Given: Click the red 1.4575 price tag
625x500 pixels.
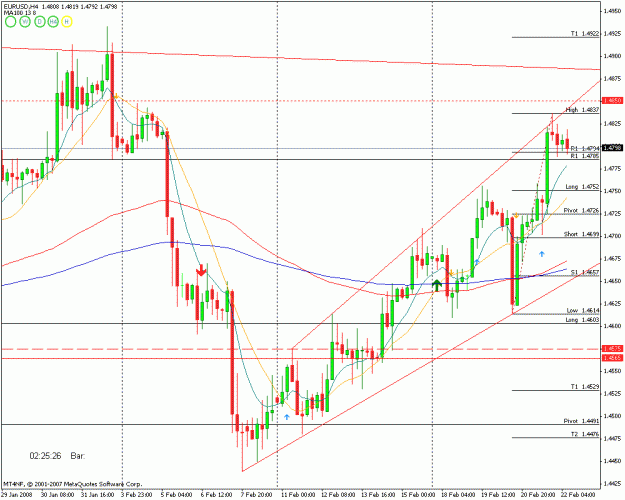Looking at the screenshot, I should click(x=613, y=349).
